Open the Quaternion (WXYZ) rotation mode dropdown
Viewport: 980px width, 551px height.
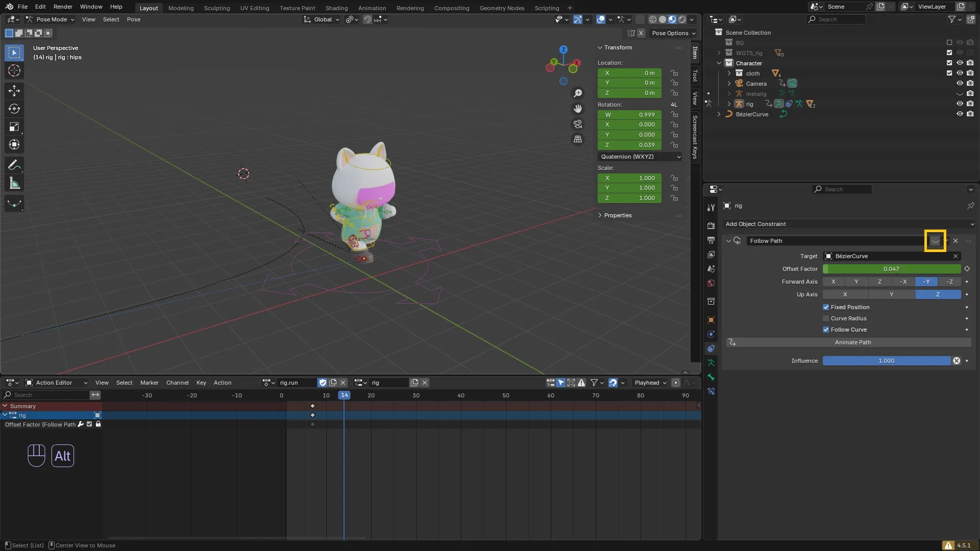click(640, 157)
